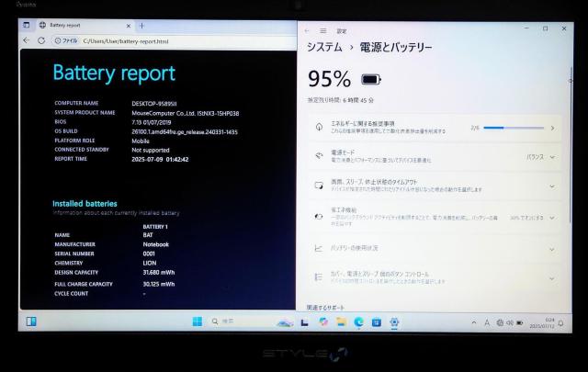Image resolution: width=588 pixels, height=372 pixels.
Task: Open volume icon in system tray
Action: (x=510, y=322)
